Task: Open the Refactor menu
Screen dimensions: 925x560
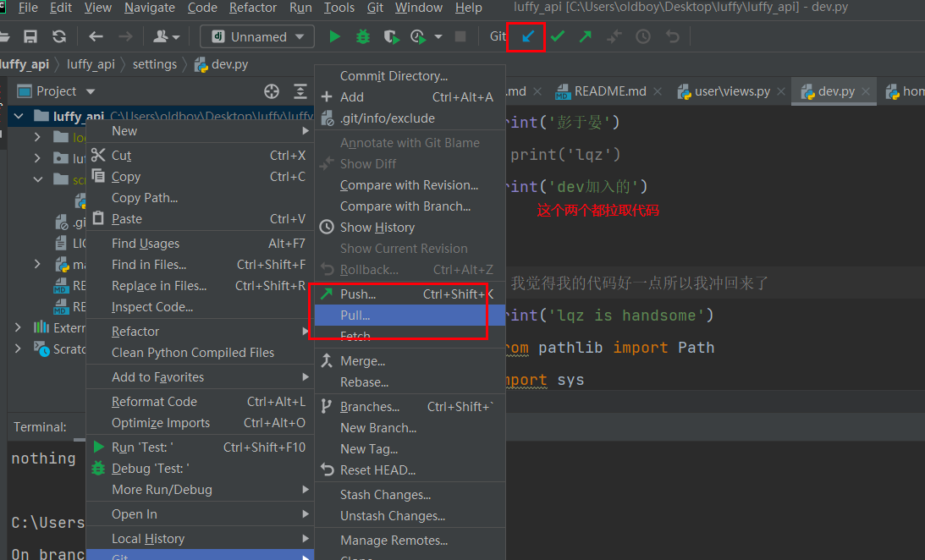Action: tap(252, 8)
